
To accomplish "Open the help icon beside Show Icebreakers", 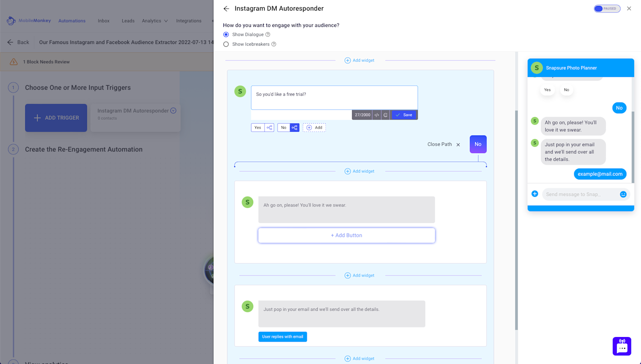I will (x=274, y=44).
